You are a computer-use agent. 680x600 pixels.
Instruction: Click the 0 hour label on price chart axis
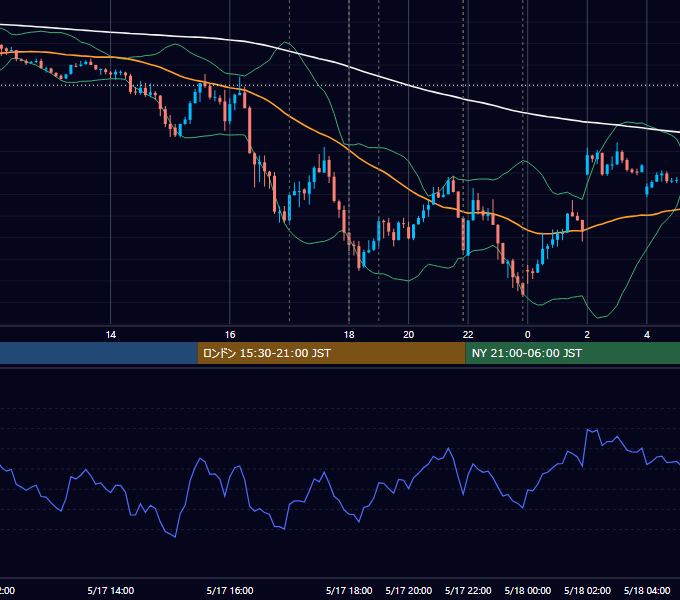click(527, 335)
